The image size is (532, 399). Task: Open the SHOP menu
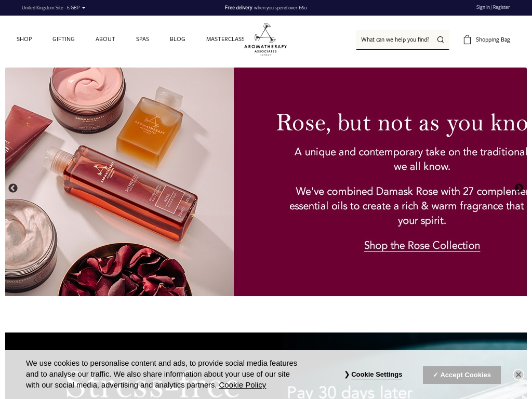tap(24, 39)
